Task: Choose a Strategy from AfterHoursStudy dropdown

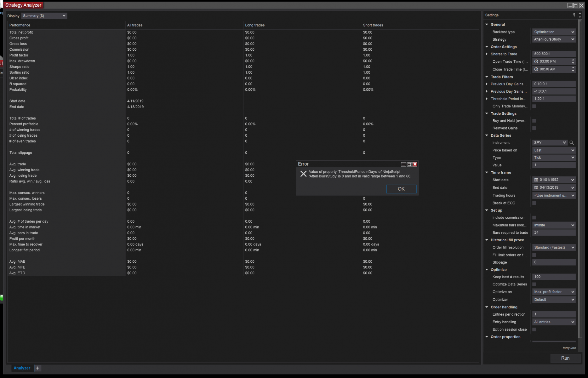Action: pos(554,39)
